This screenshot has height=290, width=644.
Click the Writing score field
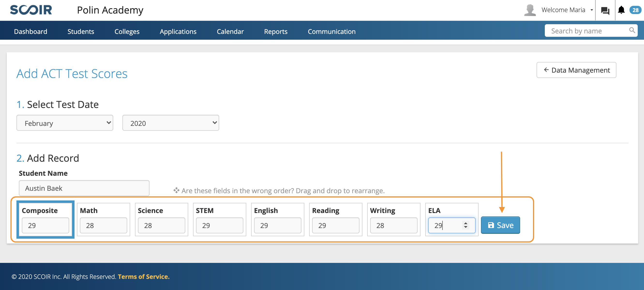click(x=394, y=225)
